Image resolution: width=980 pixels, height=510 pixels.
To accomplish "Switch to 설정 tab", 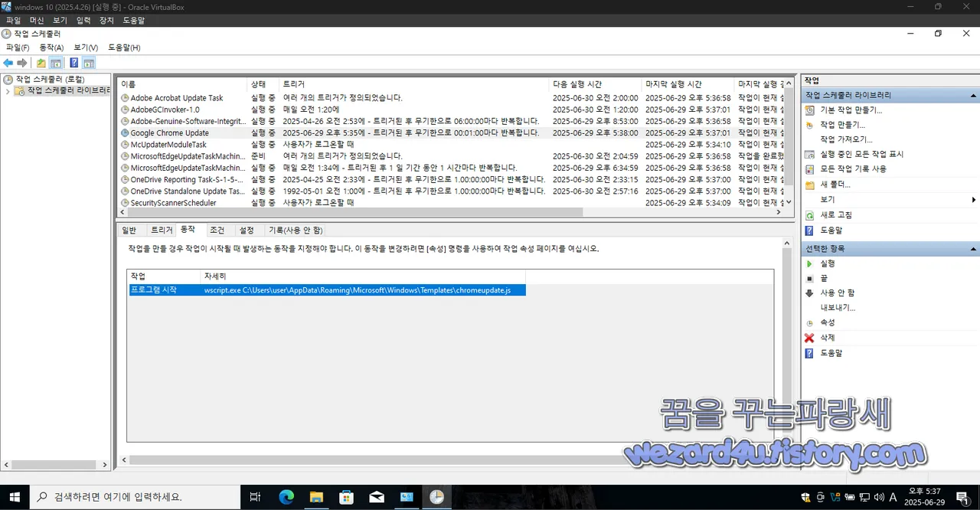I will pos(247,230).
